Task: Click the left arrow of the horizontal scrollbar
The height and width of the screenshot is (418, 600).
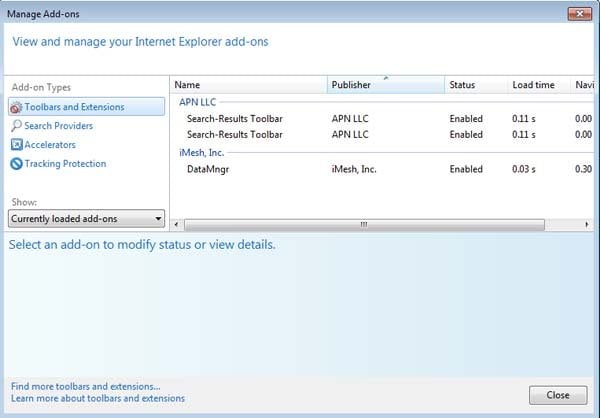Action: (x=176, y=224)
